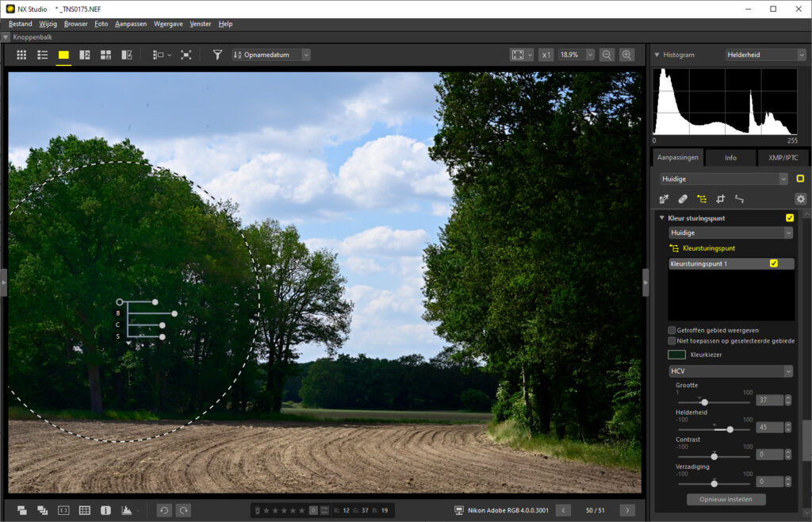
Task: Open the Opnamedatum sort dropdown
Action: [x=270, y=55]
